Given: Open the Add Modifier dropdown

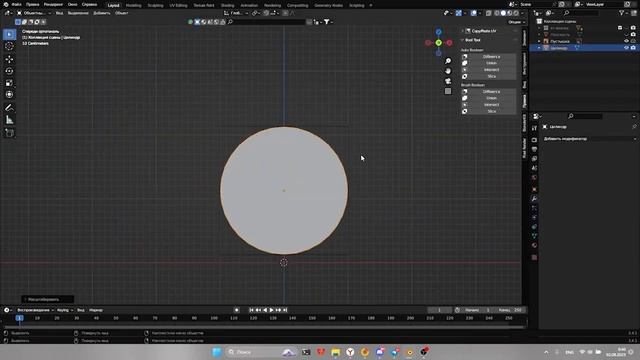Looking at the screenshot, I should pos(589,139).
